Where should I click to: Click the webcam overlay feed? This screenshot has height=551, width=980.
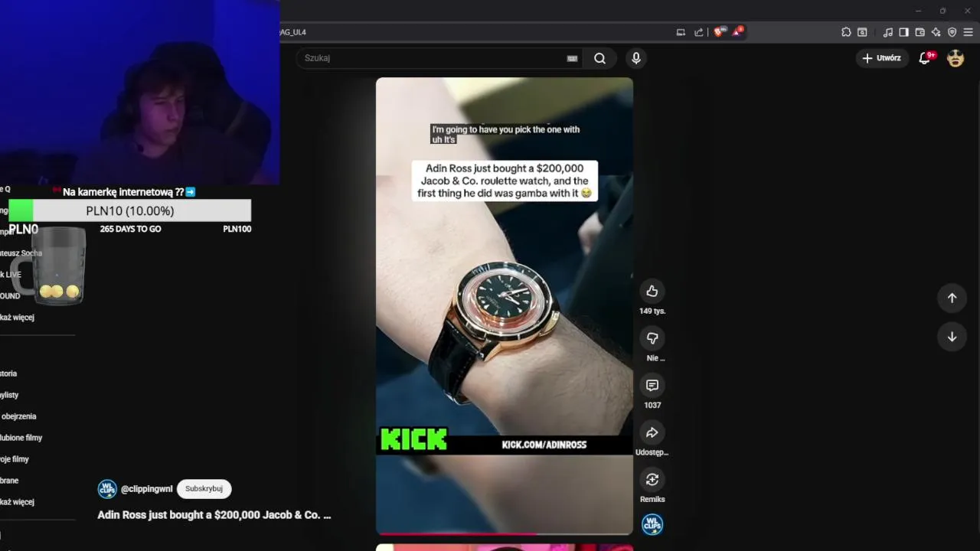tap(139, 92)
